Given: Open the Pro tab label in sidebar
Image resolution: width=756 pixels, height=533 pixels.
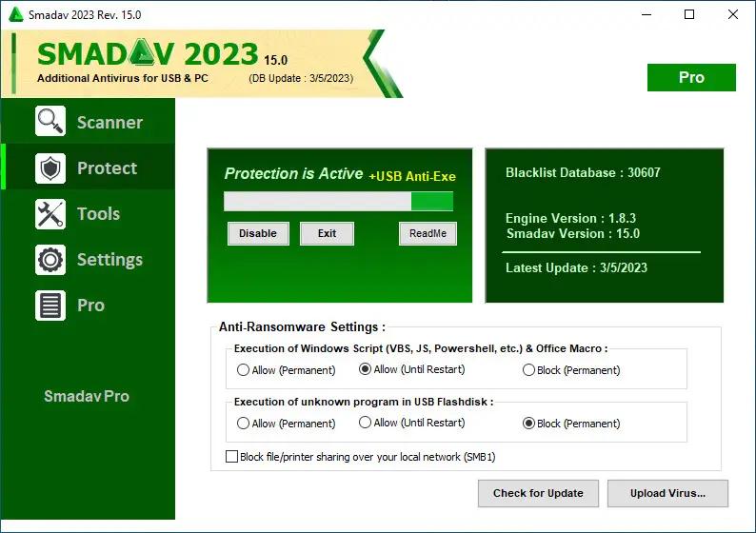Looking at the screenshot, I should click(90, 306).
